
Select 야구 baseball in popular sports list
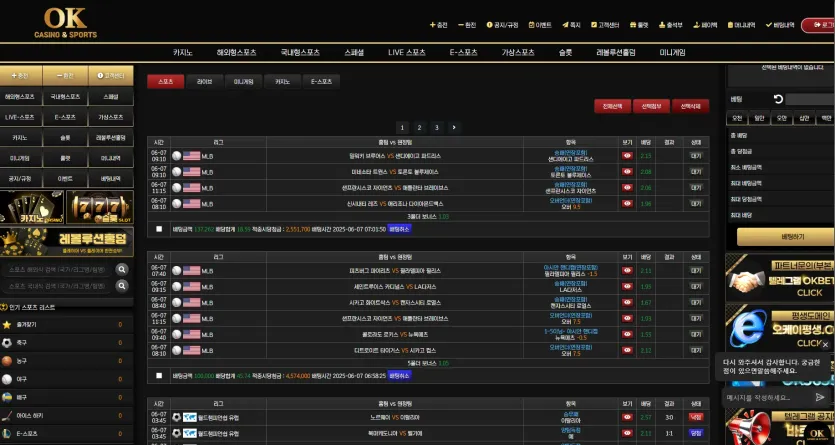click(x=67, y=379)
